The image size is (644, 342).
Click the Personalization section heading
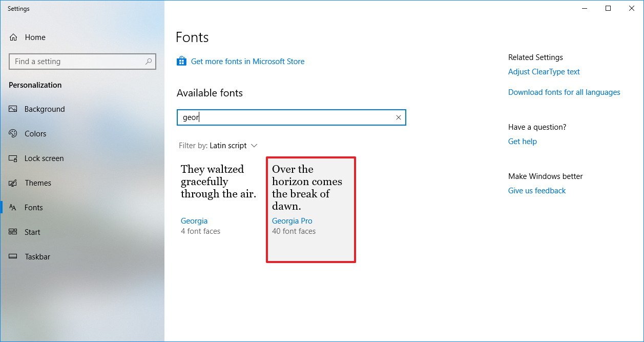(x=35, y=85)
